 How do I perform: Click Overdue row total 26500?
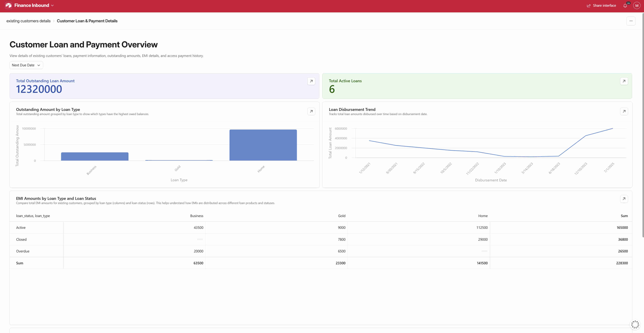[623, 251]
